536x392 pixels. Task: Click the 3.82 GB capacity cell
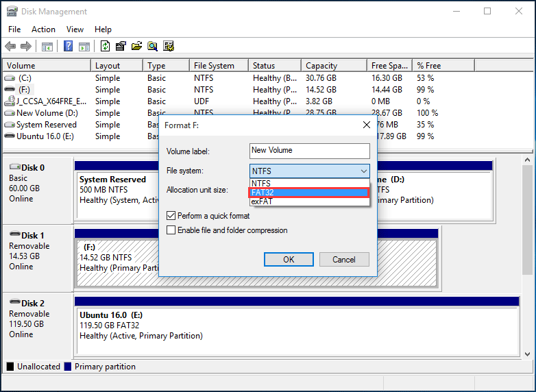pos(319,101)
